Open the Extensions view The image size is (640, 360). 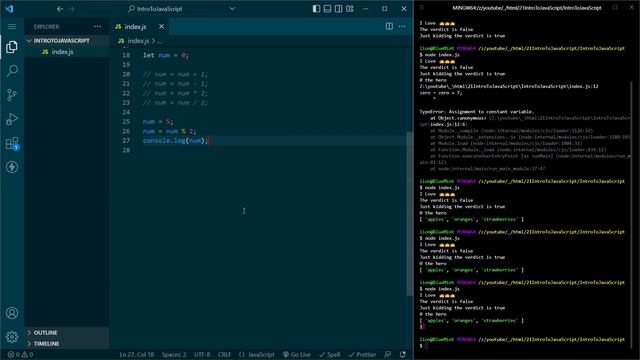tap(12, 143)
